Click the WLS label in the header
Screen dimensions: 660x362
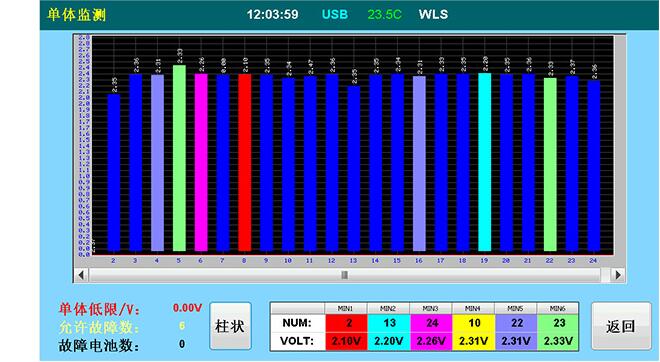(433, 14)
